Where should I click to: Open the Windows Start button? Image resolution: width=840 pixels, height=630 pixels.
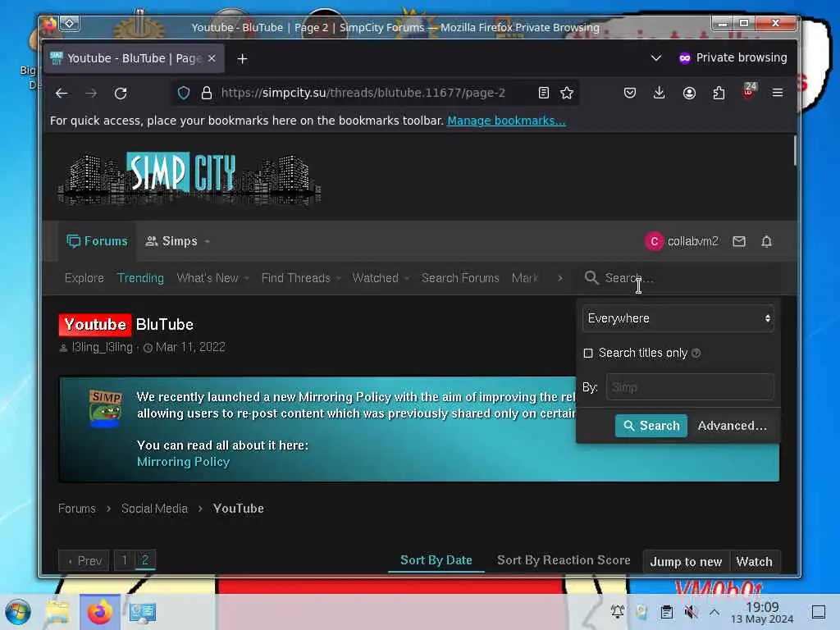18,612
